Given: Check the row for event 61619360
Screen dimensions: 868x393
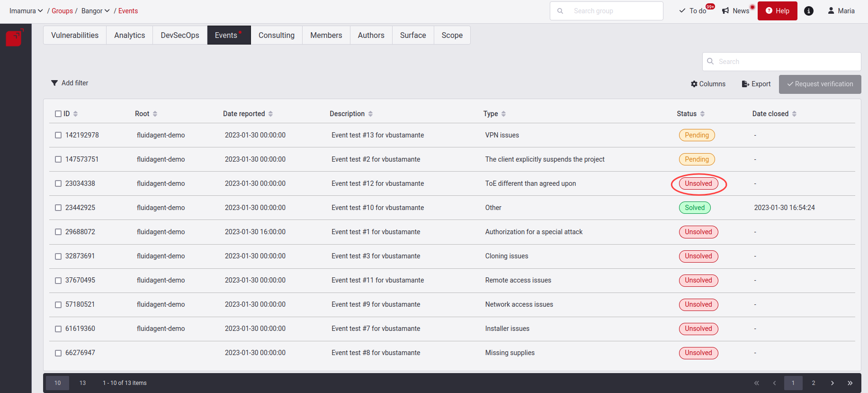Looking at the screenshot, I should [x=58, y=329].
